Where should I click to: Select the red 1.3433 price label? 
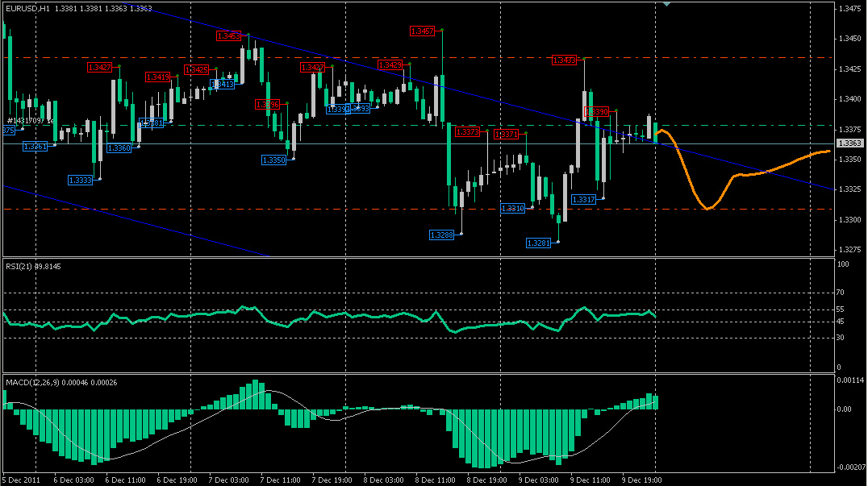click(x=564, y=60)
